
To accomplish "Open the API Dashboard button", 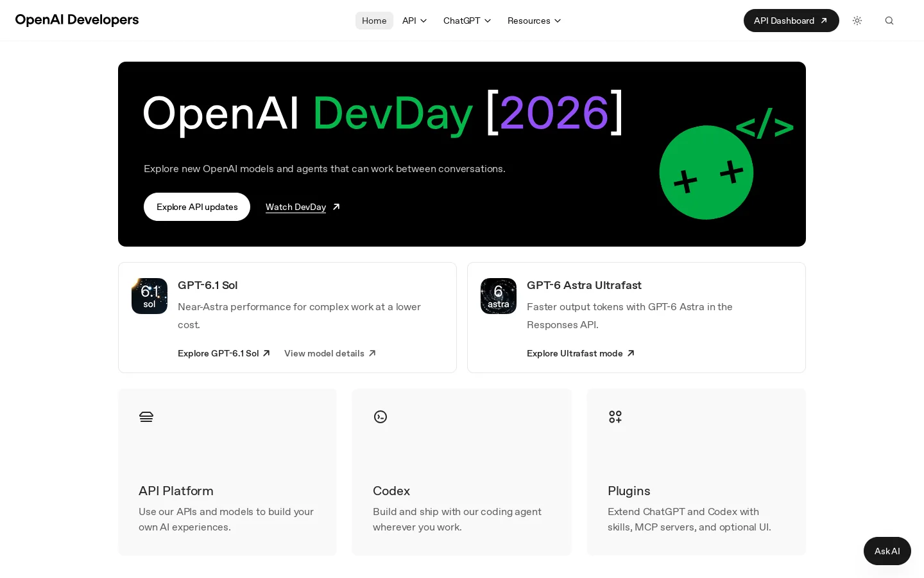I will (791, 21).
